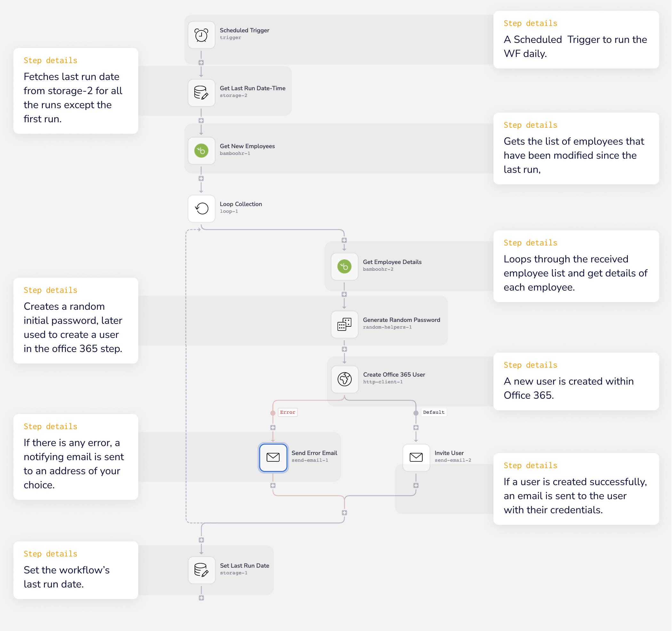This screenshot has height=631, width=672.
Task: Click the Invite User envelope icon
Action: click(416, 457)
